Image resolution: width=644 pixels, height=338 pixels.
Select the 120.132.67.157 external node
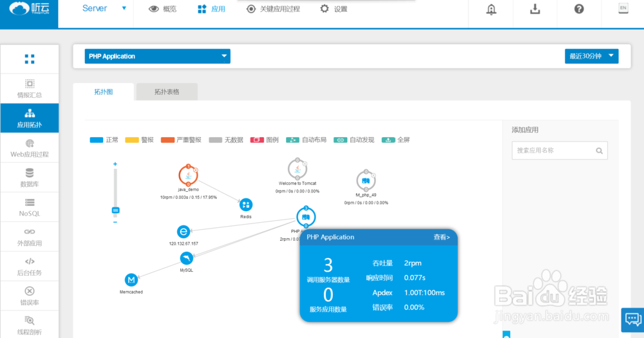(x=183, y=232)
